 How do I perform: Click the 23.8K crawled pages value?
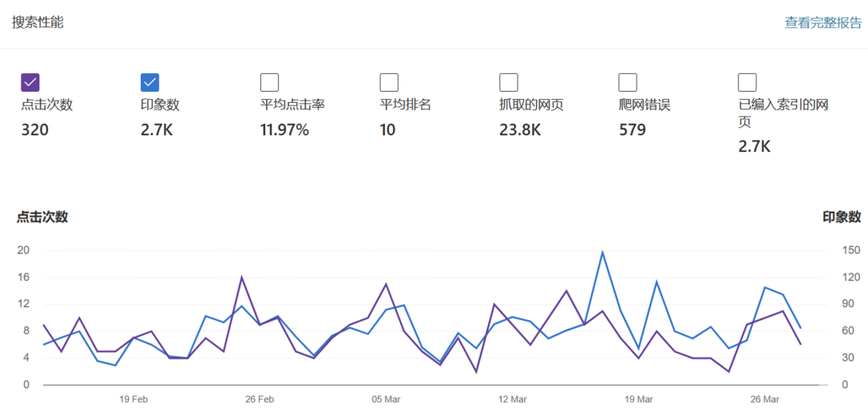(519, 129)
